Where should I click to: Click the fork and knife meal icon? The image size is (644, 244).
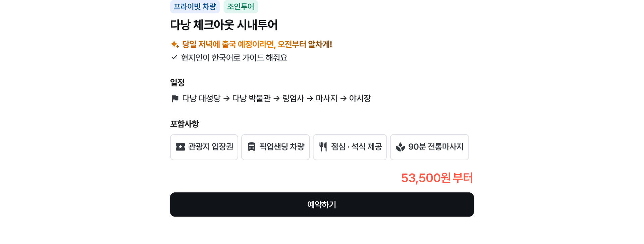coord(323,147)
